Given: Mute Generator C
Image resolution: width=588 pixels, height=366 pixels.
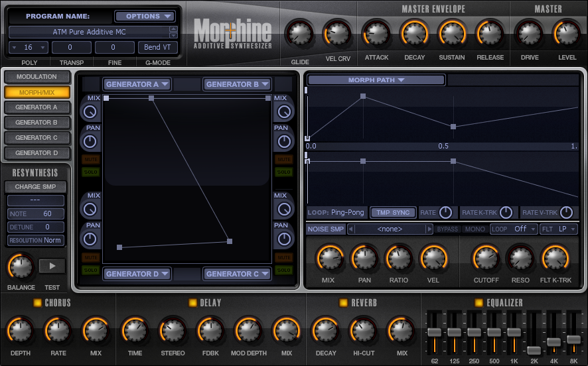Looking at the screenshot, I should pyautogui.click(x=284, y=257).
